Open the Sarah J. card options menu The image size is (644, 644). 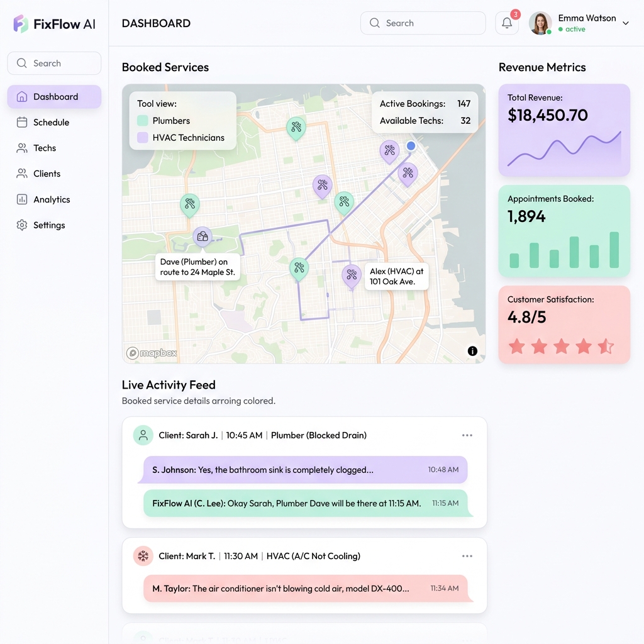click(x=467, y=435)
